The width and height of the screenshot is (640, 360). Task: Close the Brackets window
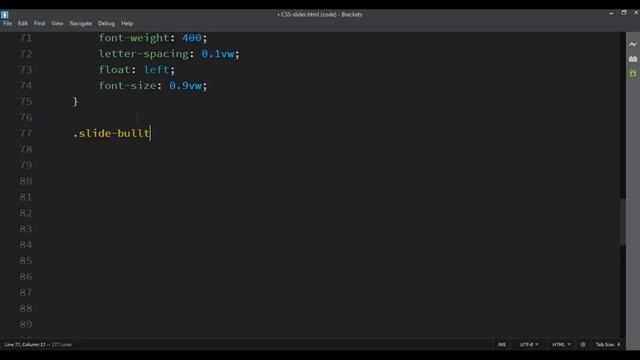coord(636,13)
